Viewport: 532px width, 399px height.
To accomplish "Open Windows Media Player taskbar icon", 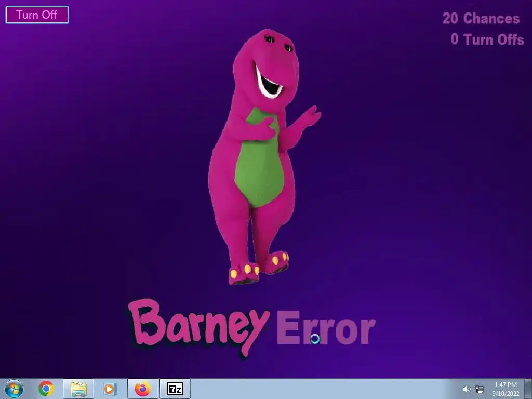I will point(110,389).
